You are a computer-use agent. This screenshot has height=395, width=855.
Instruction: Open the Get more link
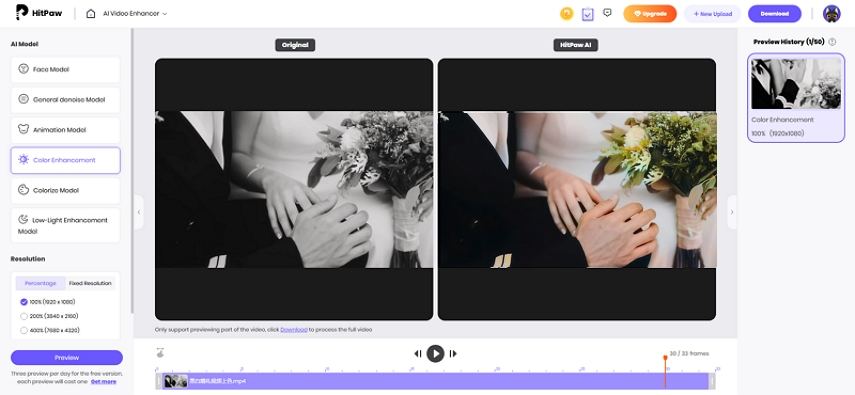pyautogui.click(x=104, y=381)
